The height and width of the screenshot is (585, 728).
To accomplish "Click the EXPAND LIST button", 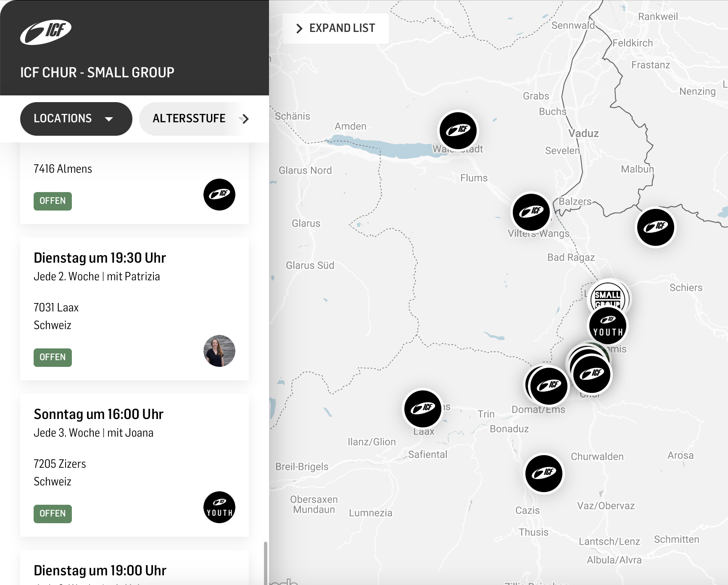I will [x=335, y=28].
